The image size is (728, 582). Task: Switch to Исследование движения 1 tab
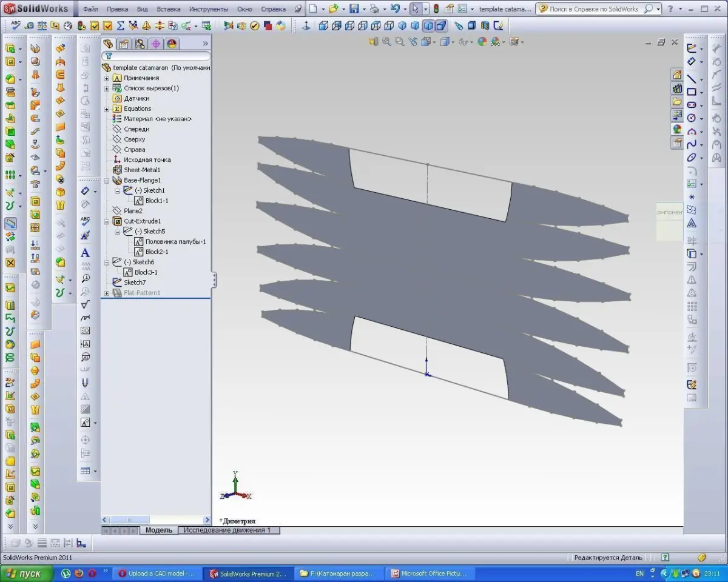point(227,530)
